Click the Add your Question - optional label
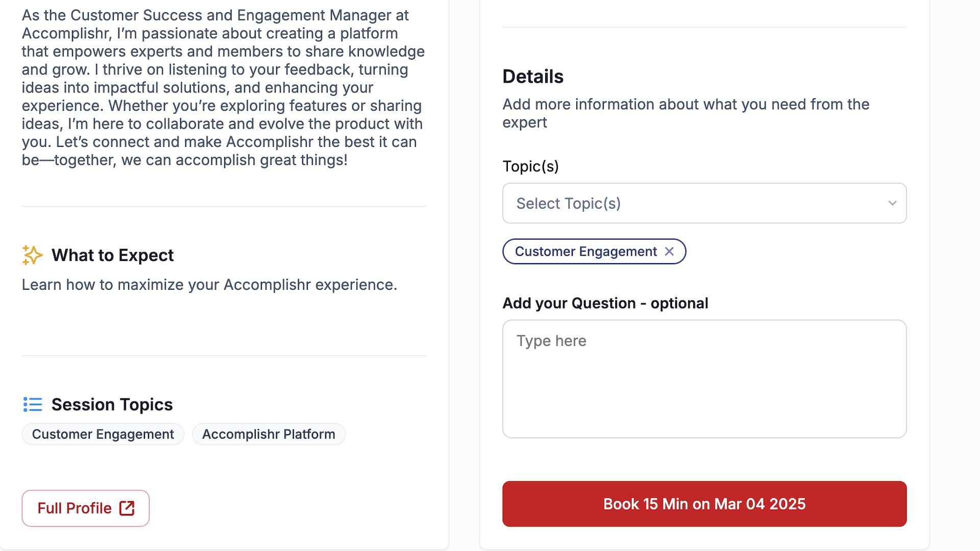 click(x=605, y=303)
